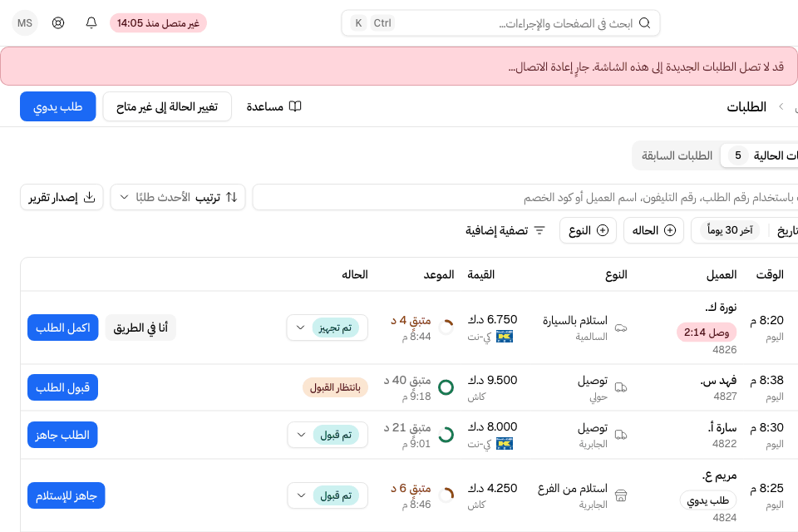
Task: Click the الطلبات breadcrumb title
Action: (746, 106)
